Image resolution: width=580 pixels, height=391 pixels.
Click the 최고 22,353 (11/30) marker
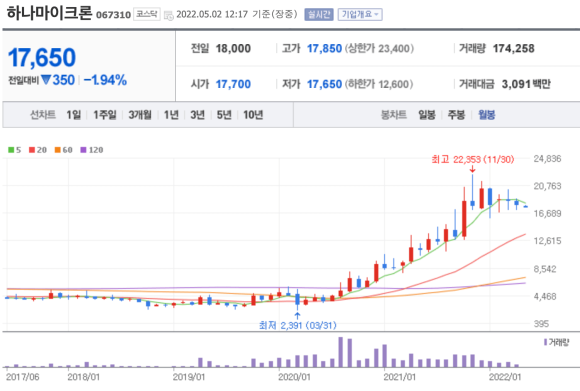coord(473,160)
